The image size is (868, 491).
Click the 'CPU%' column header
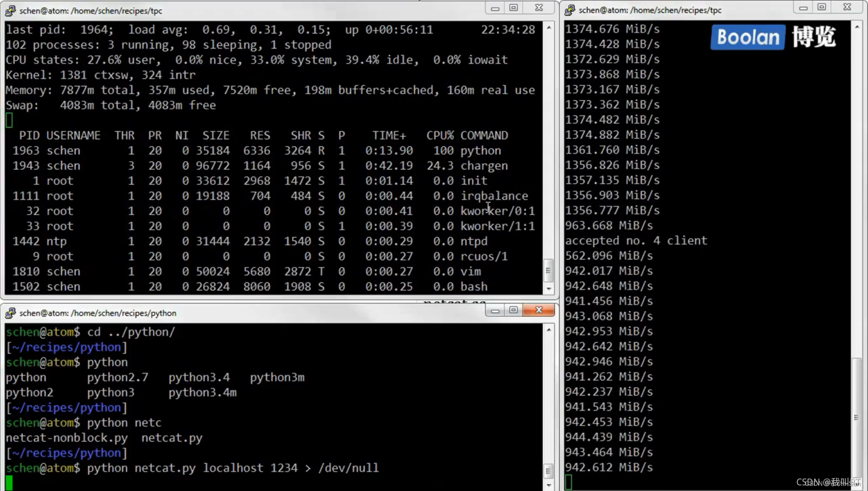(x=440, y=135)
